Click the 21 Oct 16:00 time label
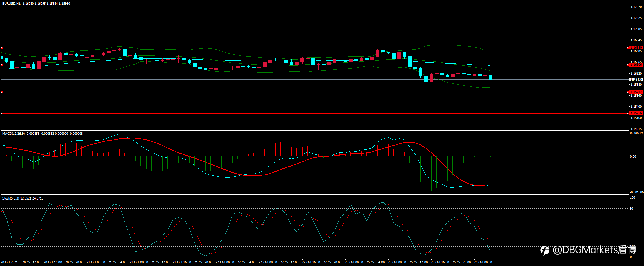 pos(182,262)
